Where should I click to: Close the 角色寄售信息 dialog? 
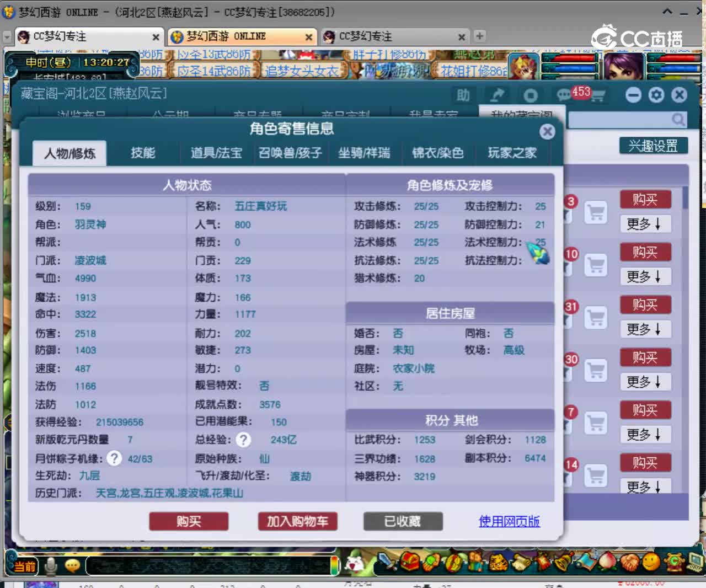[547, 131]
